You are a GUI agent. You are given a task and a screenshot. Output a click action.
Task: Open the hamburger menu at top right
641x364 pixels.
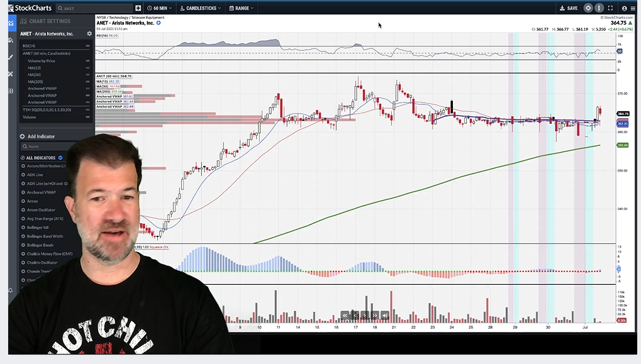[633, 8]
